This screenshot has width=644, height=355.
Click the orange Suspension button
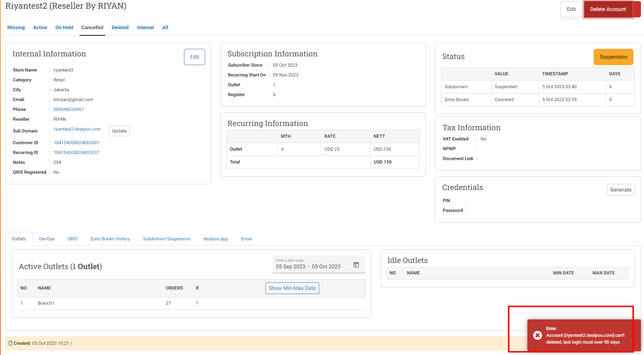[613, 57]
